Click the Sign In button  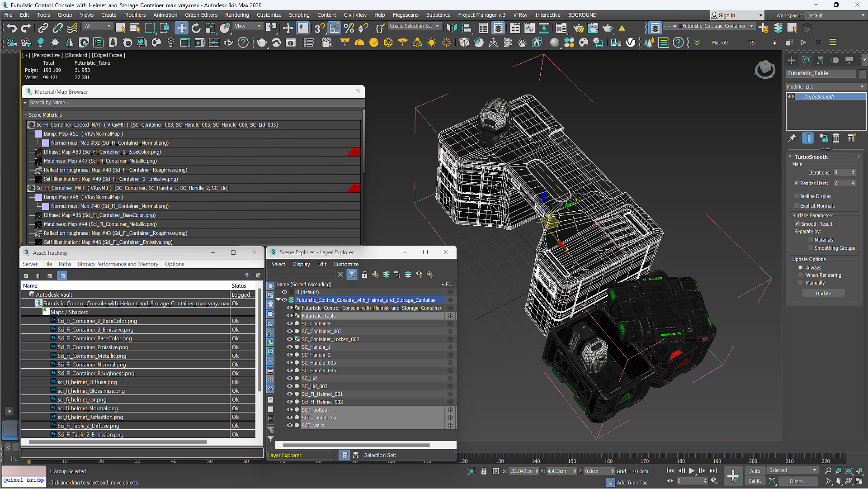(737, 15)
